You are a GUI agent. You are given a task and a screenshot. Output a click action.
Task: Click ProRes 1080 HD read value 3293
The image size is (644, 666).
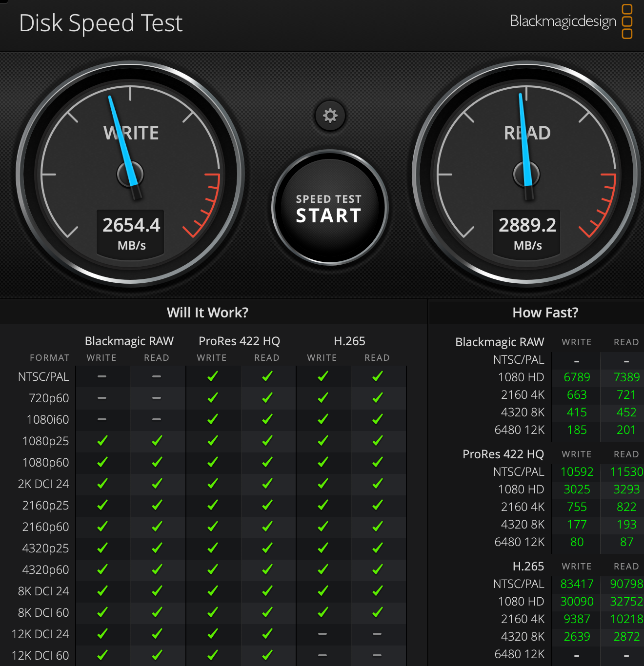pos(626,490)
